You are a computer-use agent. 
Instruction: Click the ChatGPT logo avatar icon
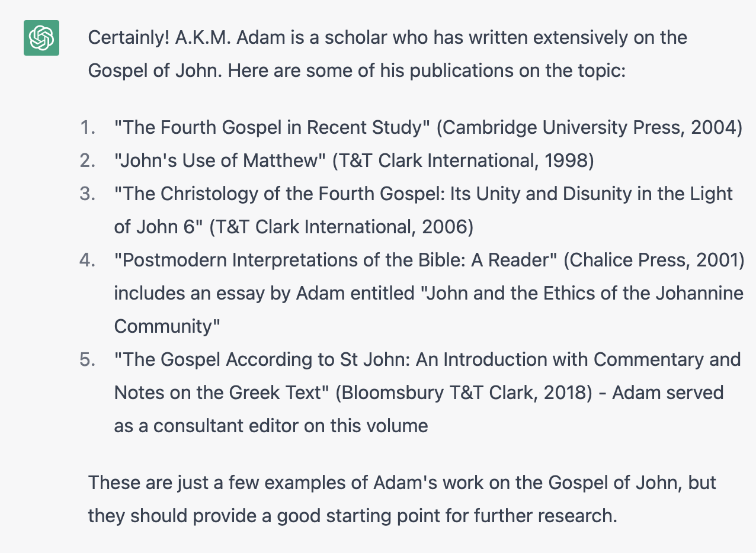pyautogui.click(x=41, y=38)
